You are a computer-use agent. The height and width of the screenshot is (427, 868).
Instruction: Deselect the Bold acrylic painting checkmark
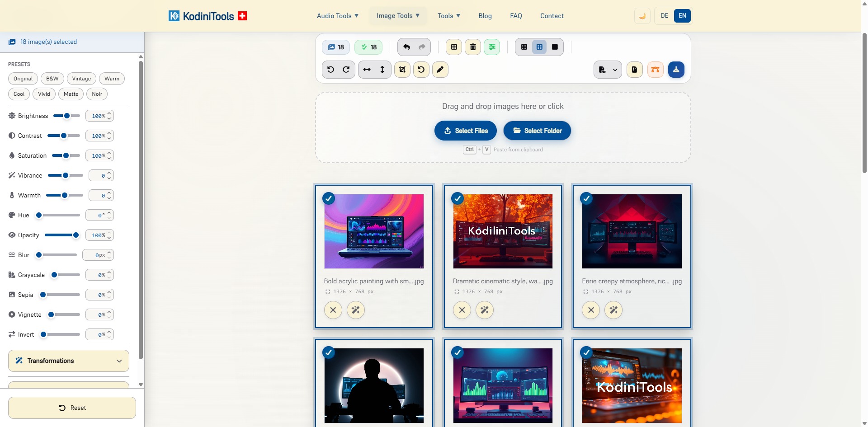329,198
